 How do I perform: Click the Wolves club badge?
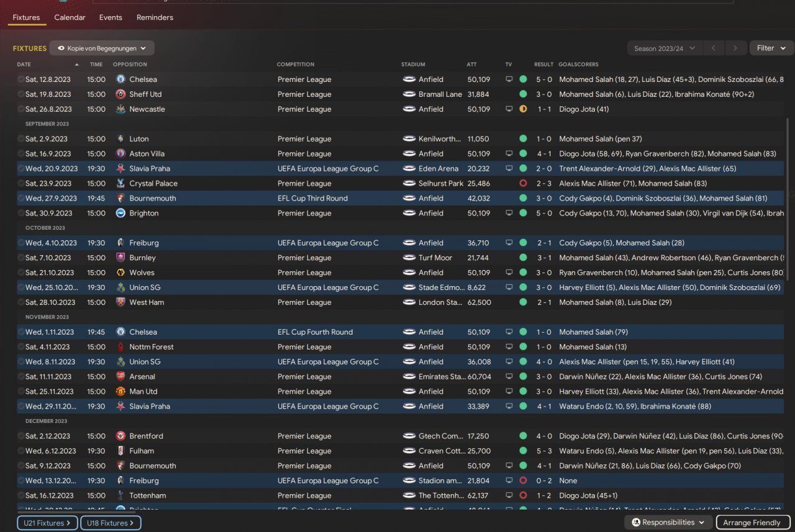(x=120, y=273)
